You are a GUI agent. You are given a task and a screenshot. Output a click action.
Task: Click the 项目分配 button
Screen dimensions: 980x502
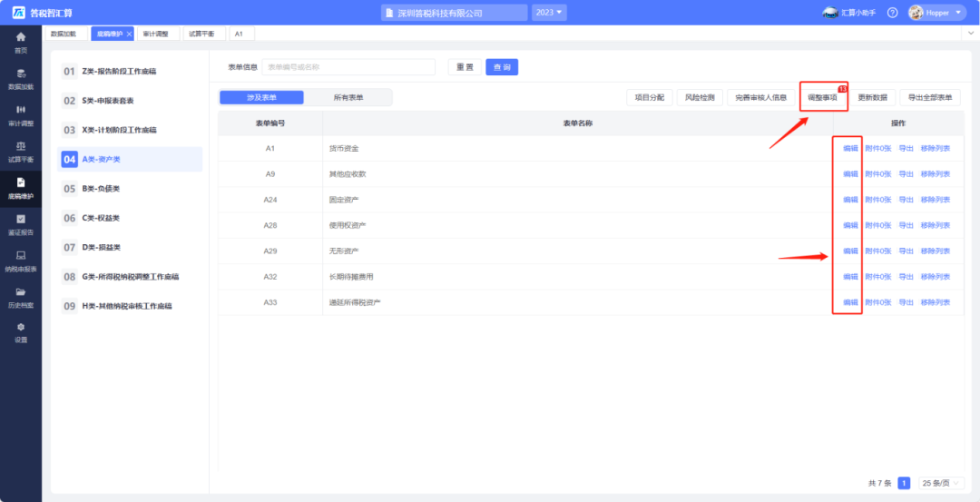tap(650, 97)
